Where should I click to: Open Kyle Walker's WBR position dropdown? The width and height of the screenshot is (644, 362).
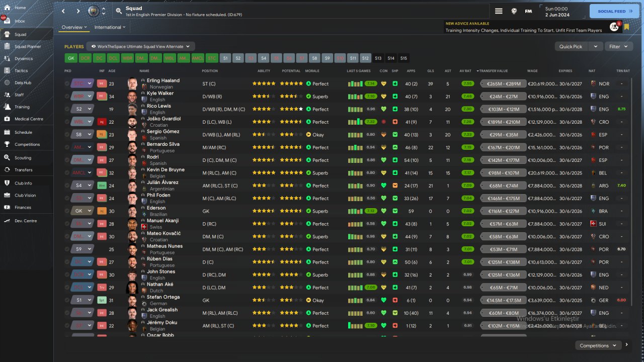click(83, 97)
